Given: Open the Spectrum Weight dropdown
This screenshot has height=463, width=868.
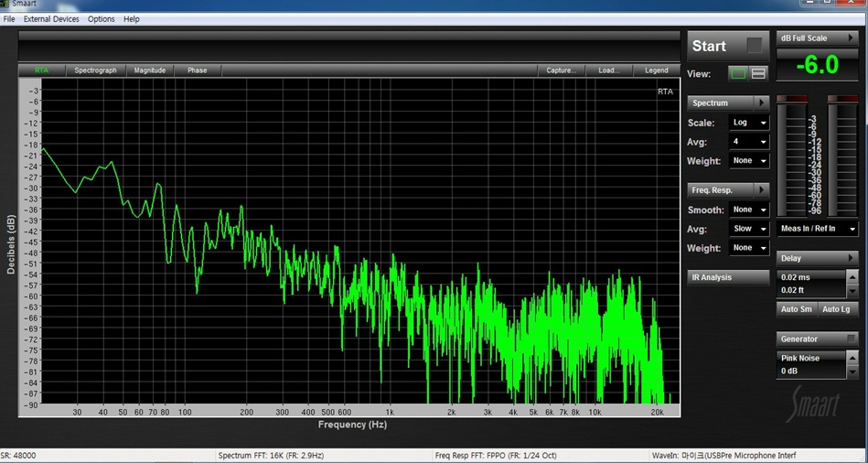Looking at the screenshot, I should (x=749, y=161).
